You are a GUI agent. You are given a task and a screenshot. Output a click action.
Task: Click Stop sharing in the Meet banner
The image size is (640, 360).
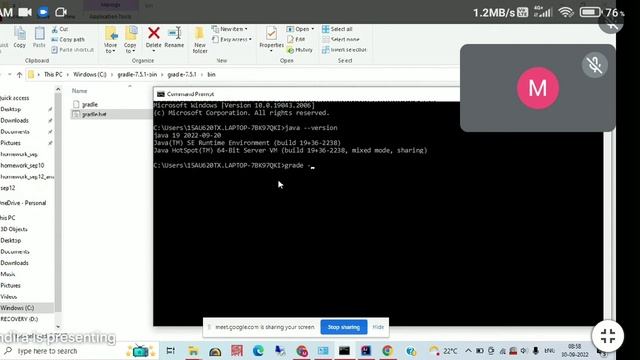click(344, 327)
